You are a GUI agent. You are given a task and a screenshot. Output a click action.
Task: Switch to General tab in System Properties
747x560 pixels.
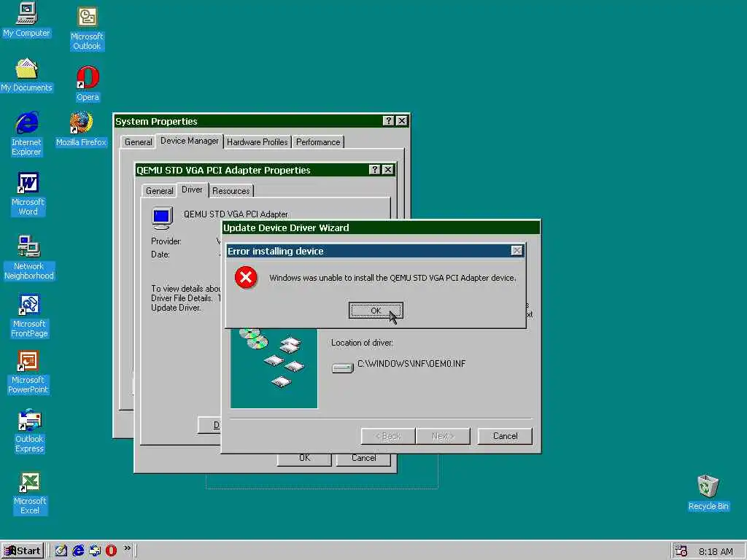pos(138,142)
